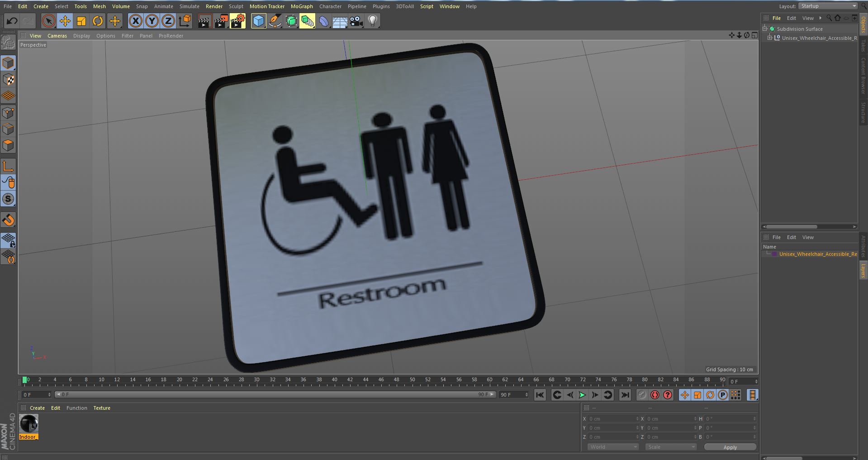This screenshot has height=460, width=868.
Task: Expand Unisex_Wheelchair_Accessible object node
Action: coord(769,38)
